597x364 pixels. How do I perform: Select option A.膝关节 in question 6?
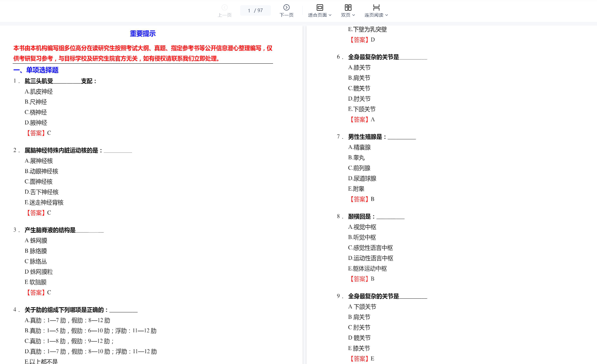coord(359,68)
